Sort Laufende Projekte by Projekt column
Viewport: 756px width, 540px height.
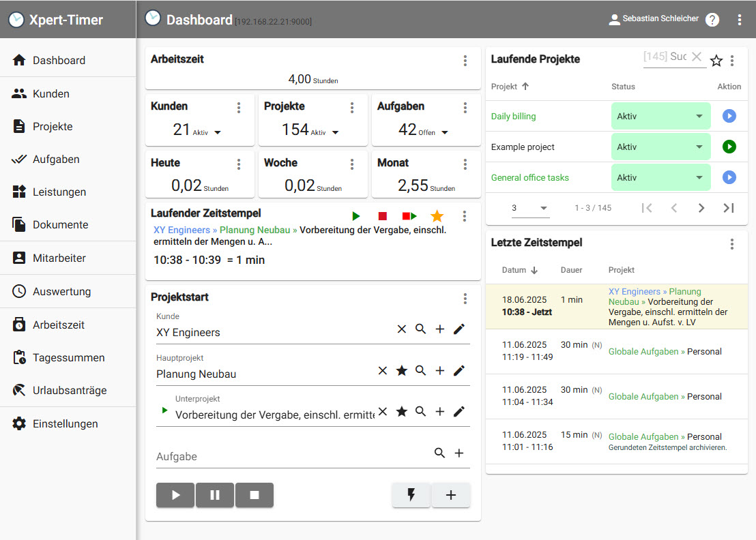pyautogui.click(x=510, y=87)
